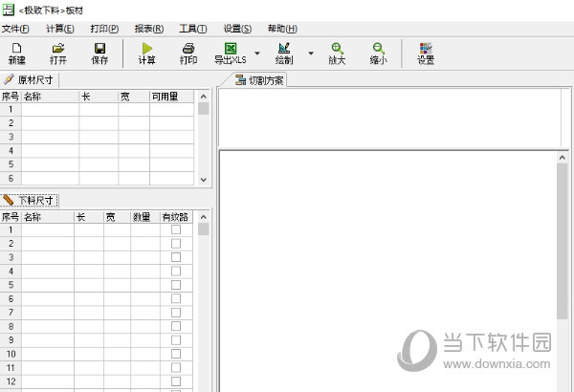Tick 有纹路 checkbox in row 9

176,340
